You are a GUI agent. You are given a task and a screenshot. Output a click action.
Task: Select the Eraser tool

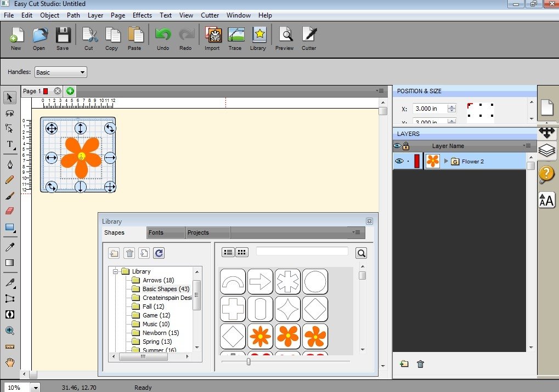point(10,211)
